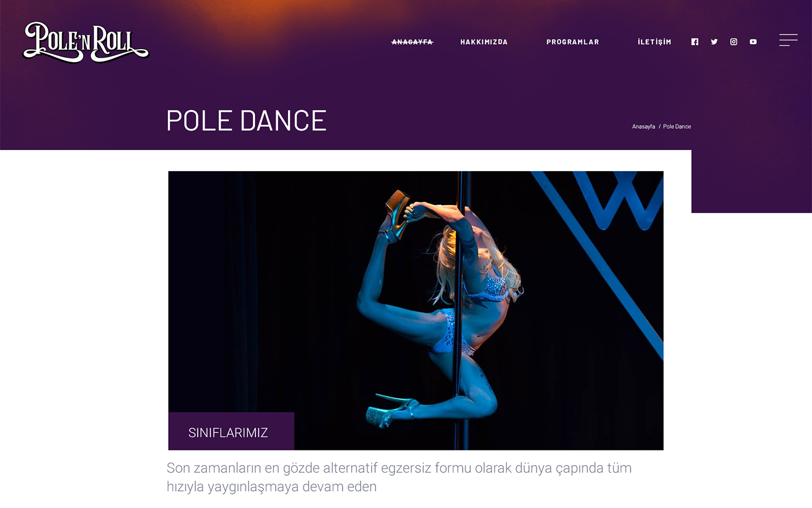Open the Facebook social icon
Screen dimensions: 812x508
[695, 42]
